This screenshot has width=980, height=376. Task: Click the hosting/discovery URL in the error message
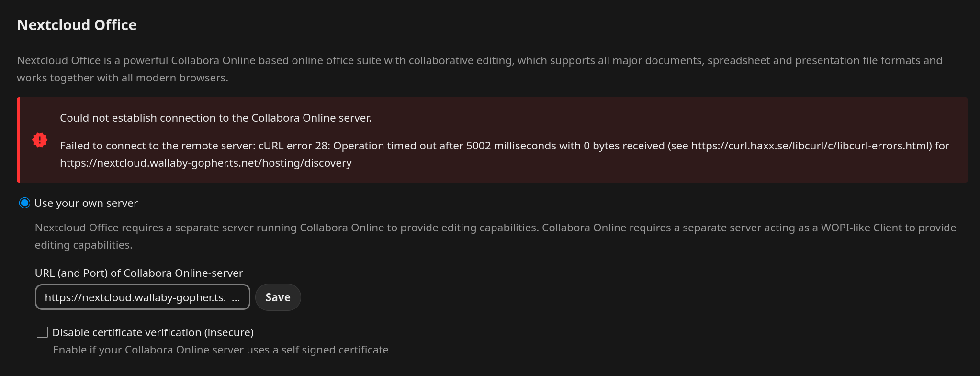[x=205, y=163]
